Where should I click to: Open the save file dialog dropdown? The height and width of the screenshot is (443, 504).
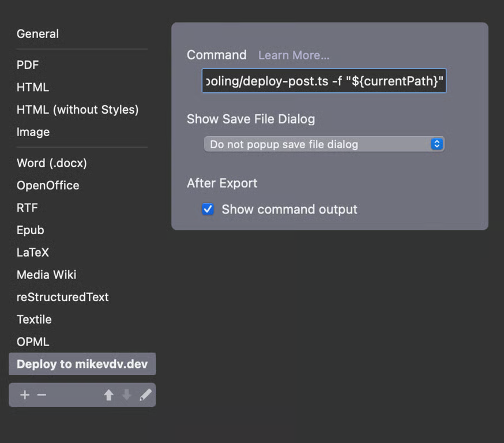[324, 144]
